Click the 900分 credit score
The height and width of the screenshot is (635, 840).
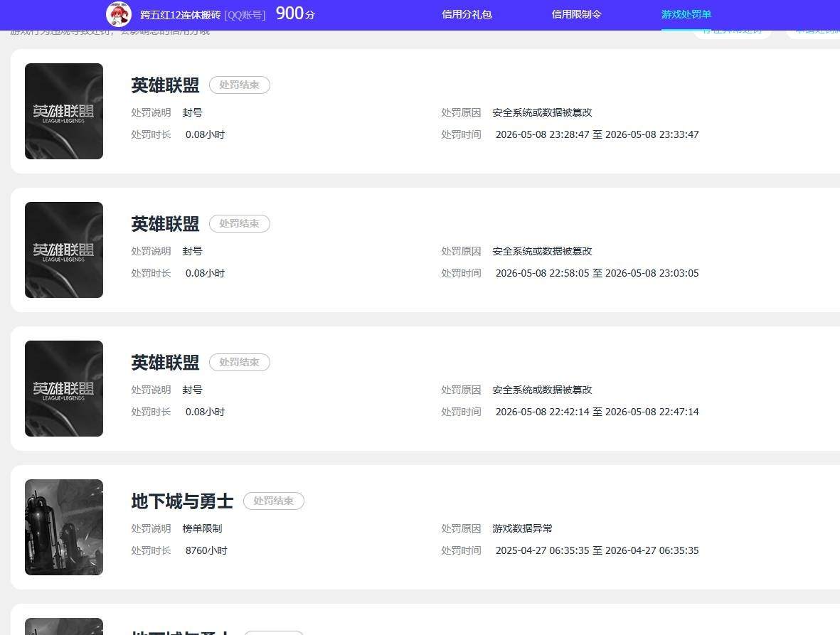coord(295,14)
